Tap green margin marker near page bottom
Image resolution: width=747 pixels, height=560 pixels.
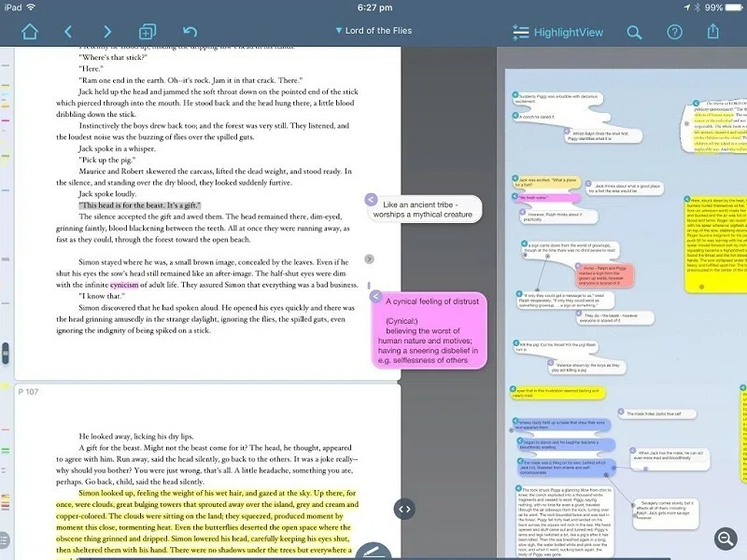[6, 450]
